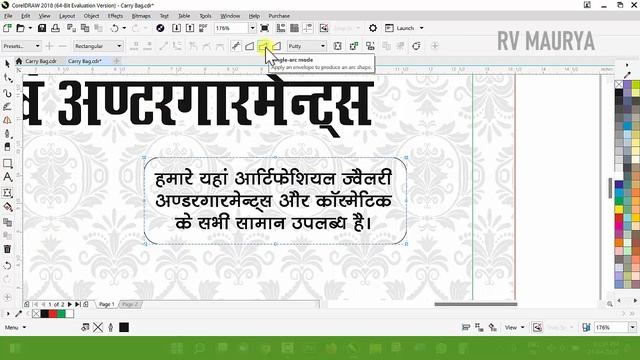Go to Page 2 tab
This screenshot has height=360, width=640.
click(x=130, y=304)
